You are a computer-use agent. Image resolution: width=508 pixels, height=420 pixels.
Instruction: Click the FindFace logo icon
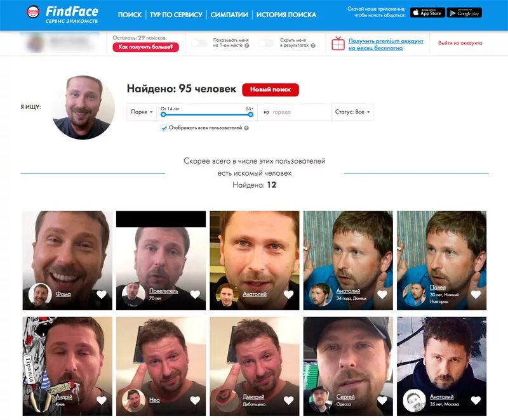pos(33,12)
